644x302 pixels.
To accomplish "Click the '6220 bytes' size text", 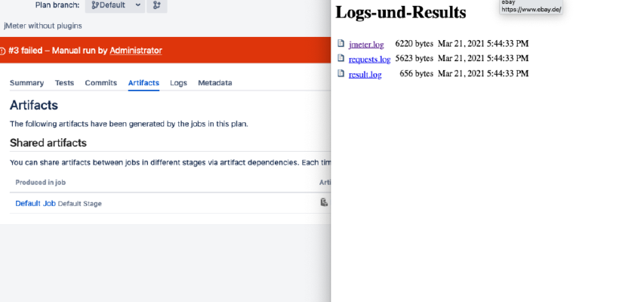I will [414, 44].
